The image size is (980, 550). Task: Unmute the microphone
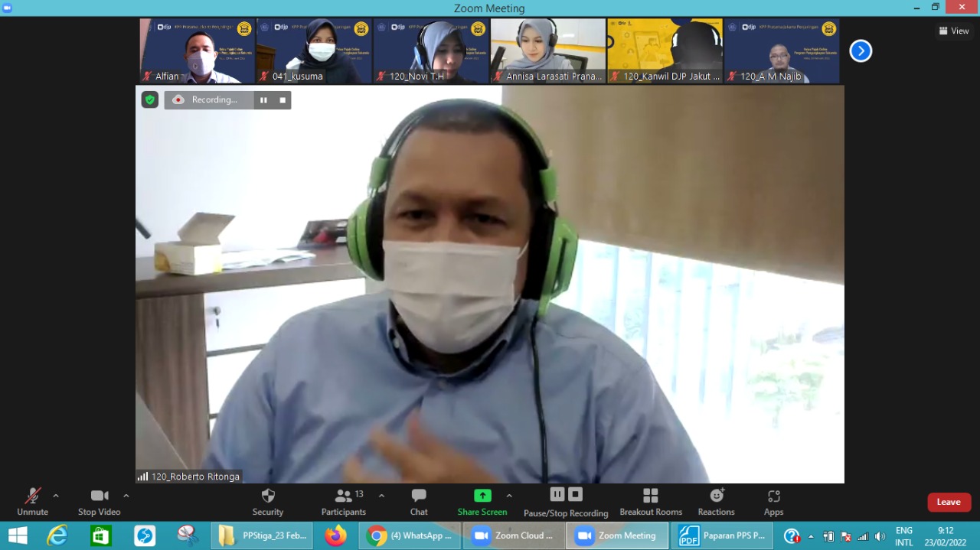[32, 502]
